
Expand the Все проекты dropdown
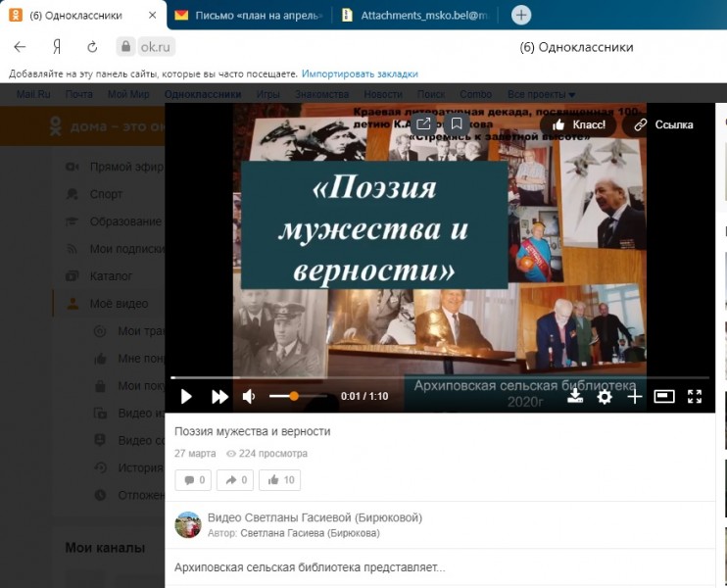point(541,94)
